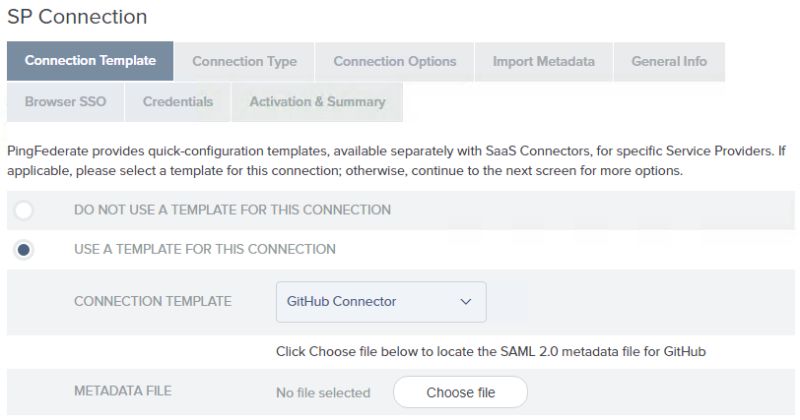Image resolution: width=800 pixels, height=420 pixels.
Task: Select the do-not-use-a-template radio button
Action: (24, 210)
